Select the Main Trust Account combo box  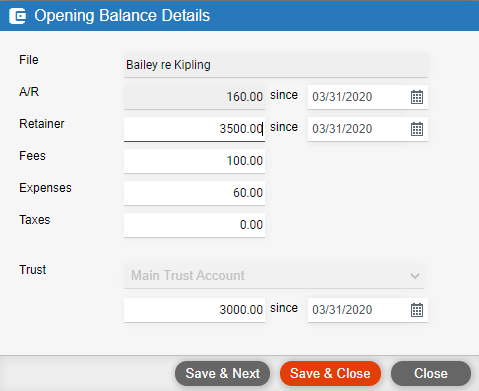click(274, 276)
